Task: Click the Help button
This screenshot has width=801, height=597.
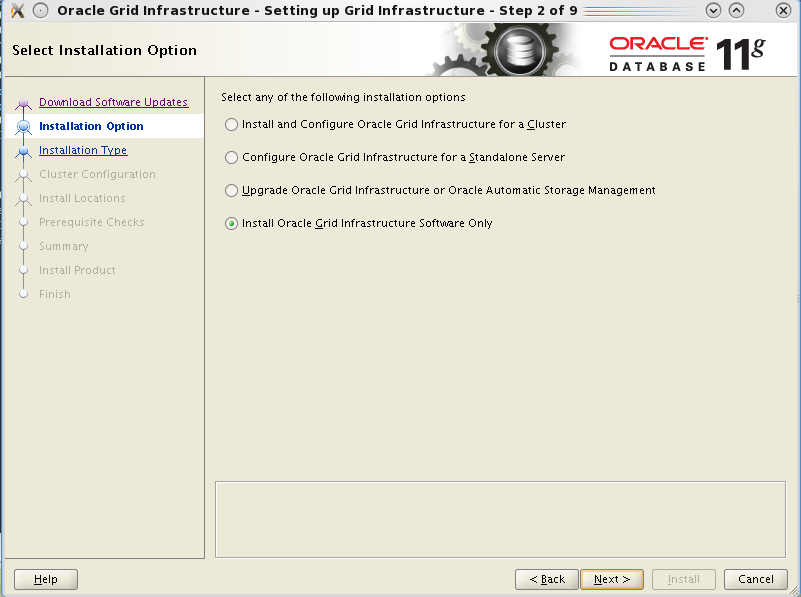Action: [x=46, y=579]
